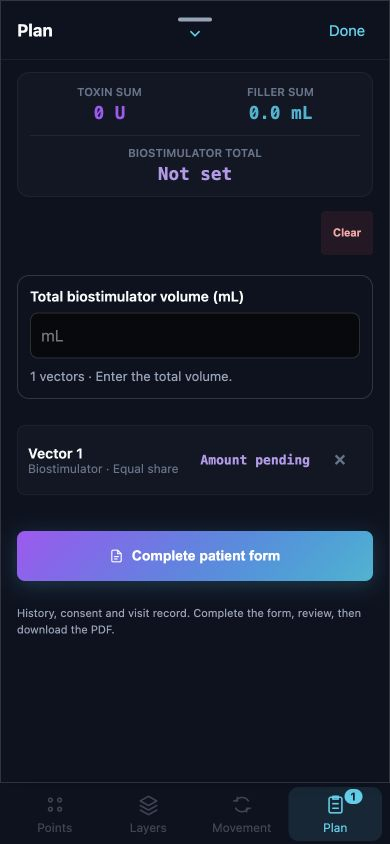This screenshot has height=844, width=390.
Task: Click the grabber handle at the top of the sheet
Action: pyautogui.click(x=195, y=20)
